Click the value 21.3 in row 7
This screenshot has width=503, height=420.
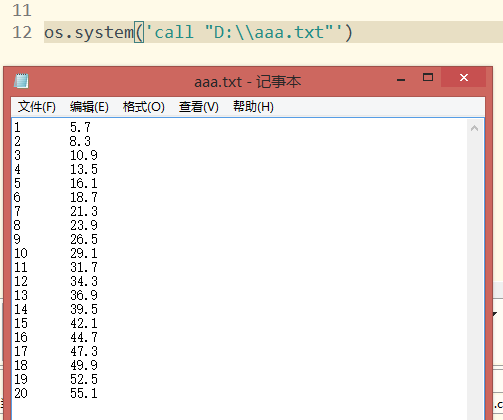pyautogui.click(x=84, y=211)
